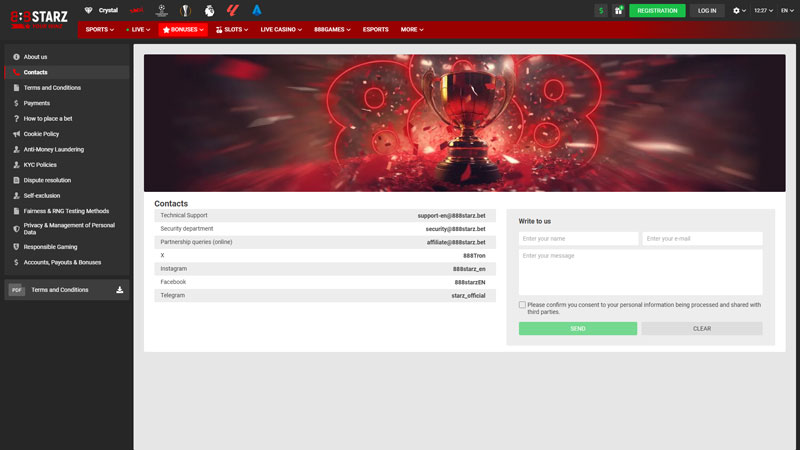The height and width of the screenshot is (450, 800).
Task: Open Responsible Gaming in sidebar
Action: 50,247
